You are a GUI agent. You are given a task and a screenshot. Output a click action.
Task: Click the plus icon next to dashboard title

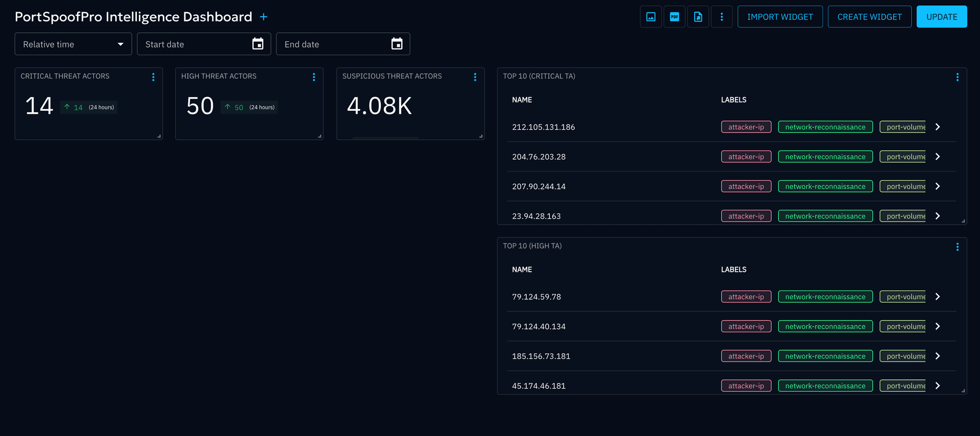(x=263, y=17)
